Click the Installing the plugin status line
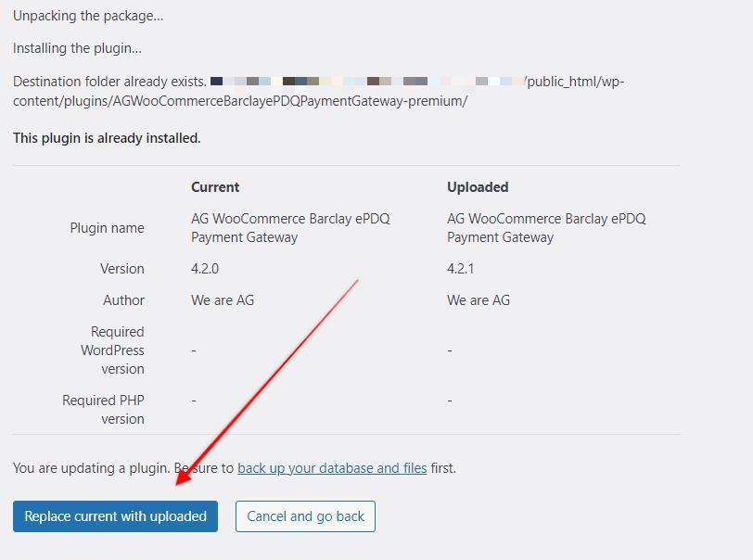753x560 pixels. click(77, 48)
